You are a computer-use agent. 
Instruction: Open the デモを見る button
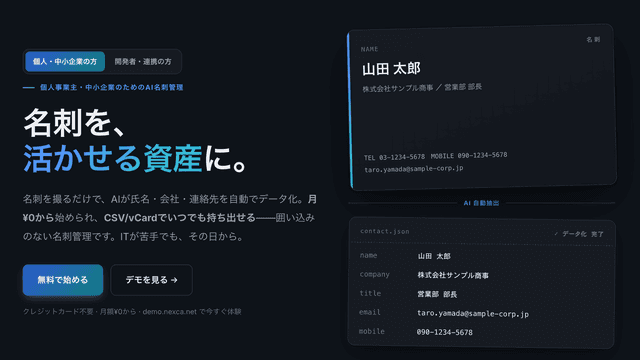click(x=151, y=280)
